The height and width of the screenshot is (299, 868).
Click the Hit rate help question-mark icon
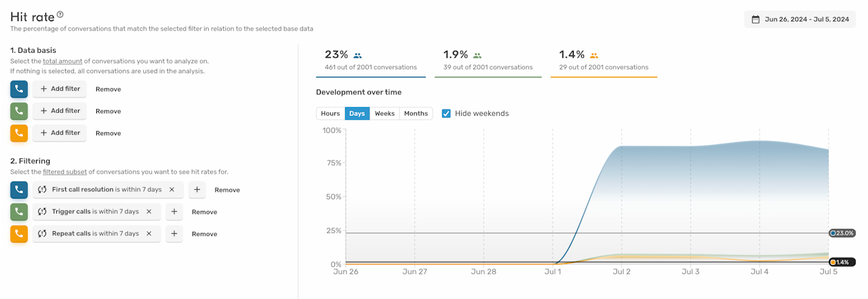click(x=60, y=14)
